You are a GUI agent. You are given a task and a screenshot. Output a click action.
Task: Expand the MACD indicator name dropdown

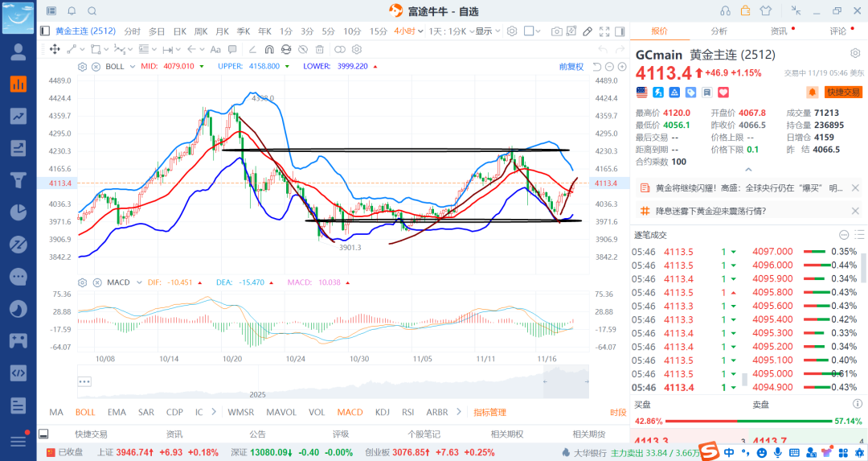coord(139,282)
